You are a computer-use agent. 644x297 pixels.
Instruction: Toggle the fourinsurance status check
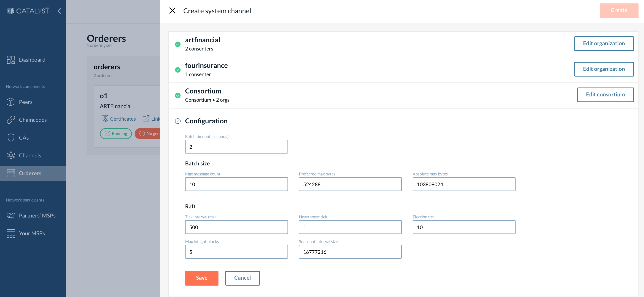pos(178,70)
